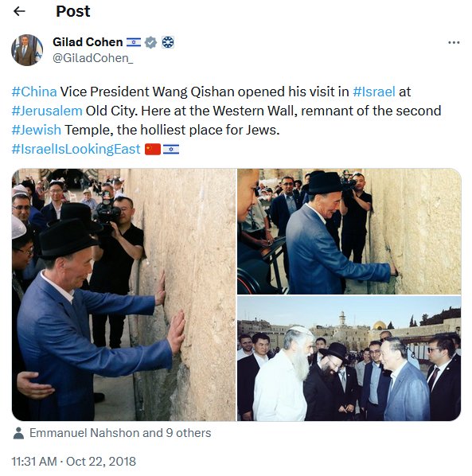Follow the #Jerusalem hashtag link

point(47,111)
